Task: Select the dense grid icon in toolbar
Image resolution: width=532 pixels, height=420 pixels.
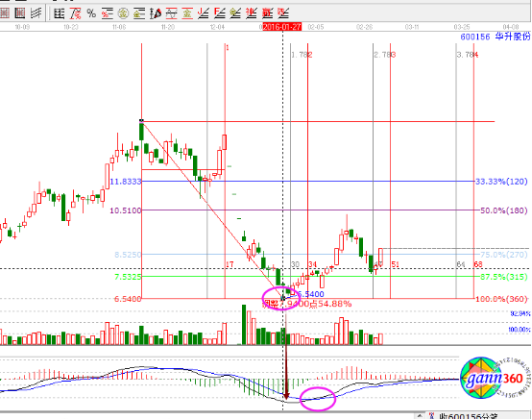Action: pyautogui.click(x=20, y=13)
